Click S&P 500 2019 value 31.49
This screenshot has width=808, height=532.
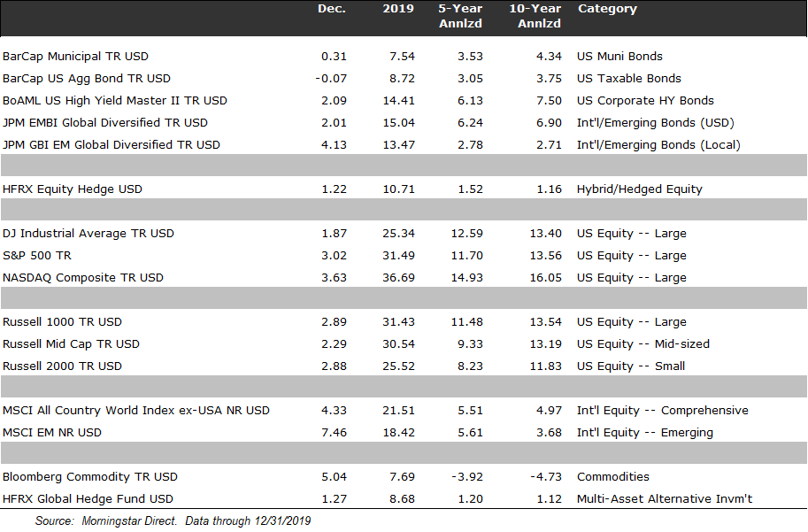click(398, 256)
